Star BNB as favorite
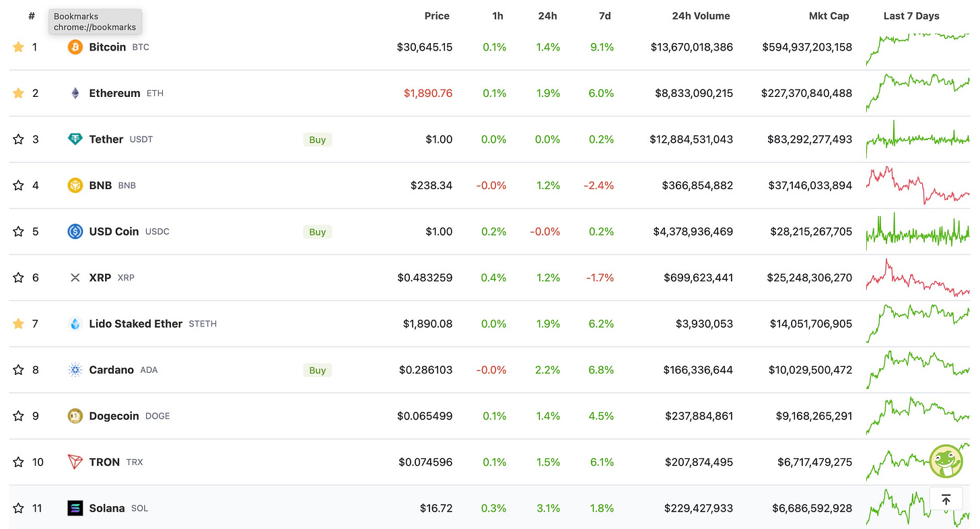This screenshot has width=980, height=529. [x=18, y=185]
